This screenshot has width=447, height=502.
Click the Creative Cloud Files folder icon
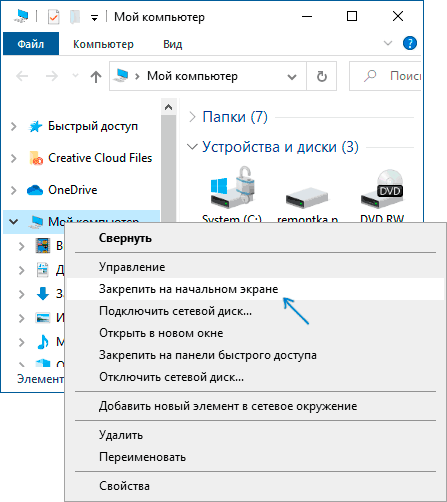pos(36,158)
